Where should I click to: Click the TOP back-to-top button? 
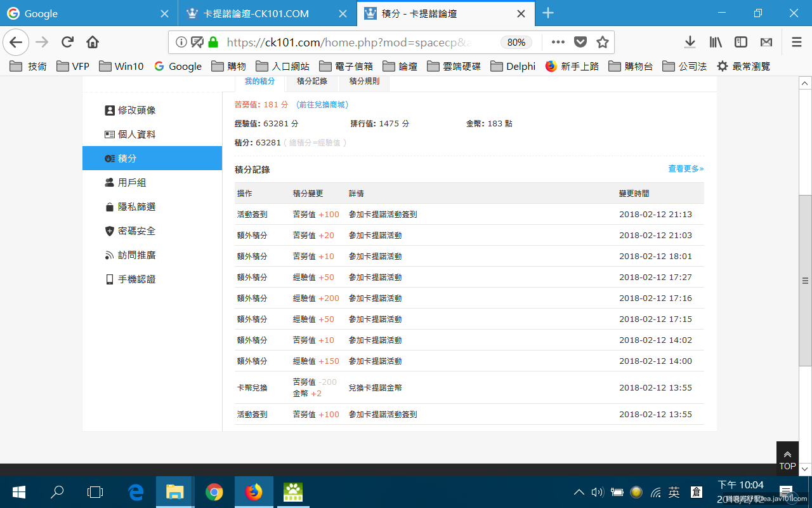pyautogui.click(x=787, y=459)
